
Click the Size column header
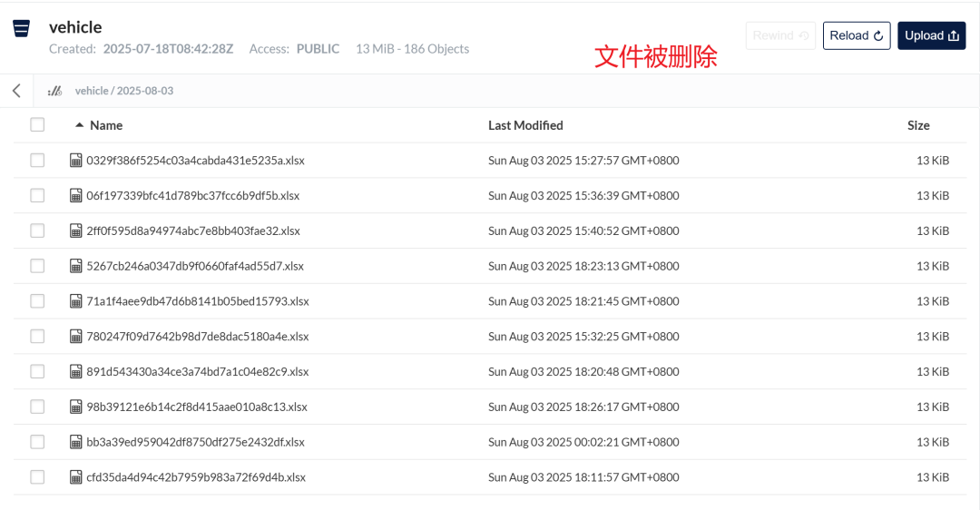pos(918,125)
